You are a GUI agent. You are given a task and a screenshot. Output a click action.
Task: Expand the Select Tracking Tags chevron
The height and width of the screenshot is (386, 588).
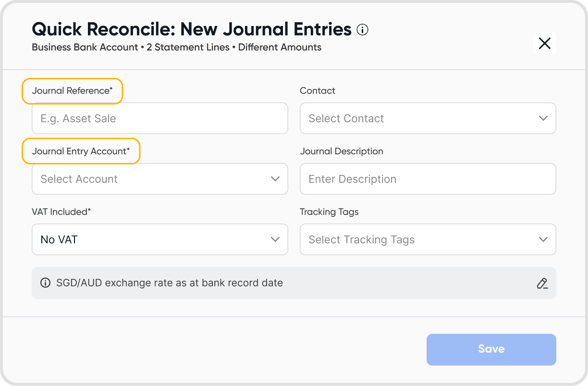click(x=543, y=239)
